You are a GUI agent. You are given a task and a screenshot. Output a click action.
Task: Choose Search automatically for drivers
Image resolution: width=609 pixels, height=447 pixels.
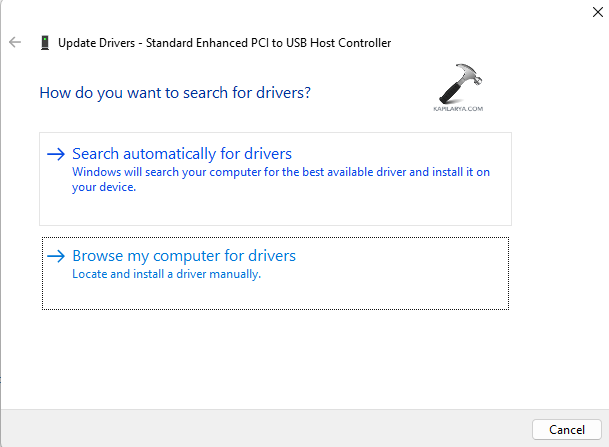click(x=182, y=154)
